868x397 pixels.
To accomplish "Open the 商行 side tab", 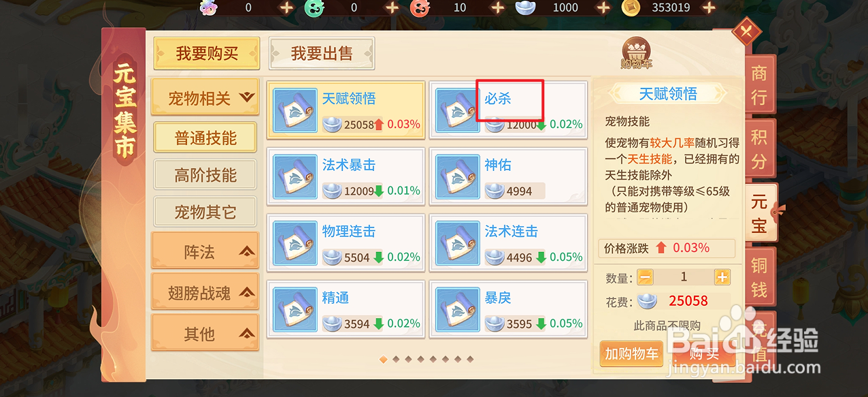I will (758, 86).
